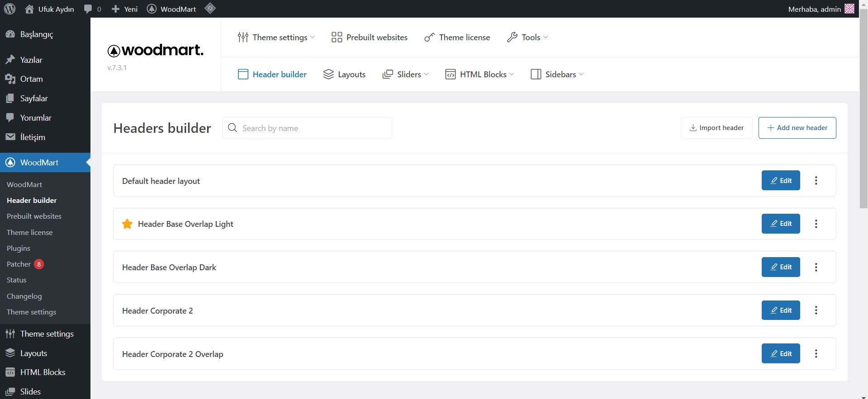Open Ortam media library
Screen dimensions: 868x399
coord(45,79)
